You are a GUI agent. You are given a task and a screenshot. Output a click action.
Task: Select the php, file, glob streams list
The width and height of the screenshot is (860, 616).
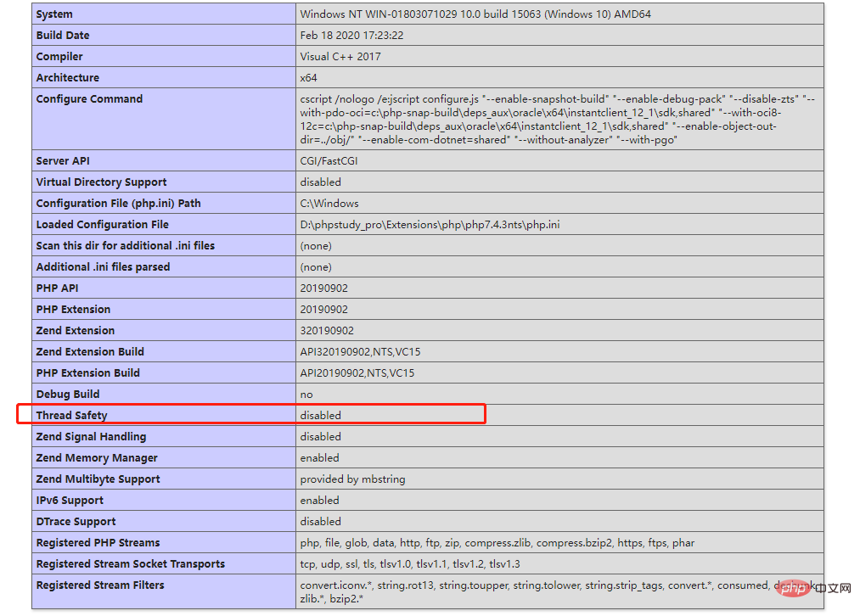(x=497, y=543)
